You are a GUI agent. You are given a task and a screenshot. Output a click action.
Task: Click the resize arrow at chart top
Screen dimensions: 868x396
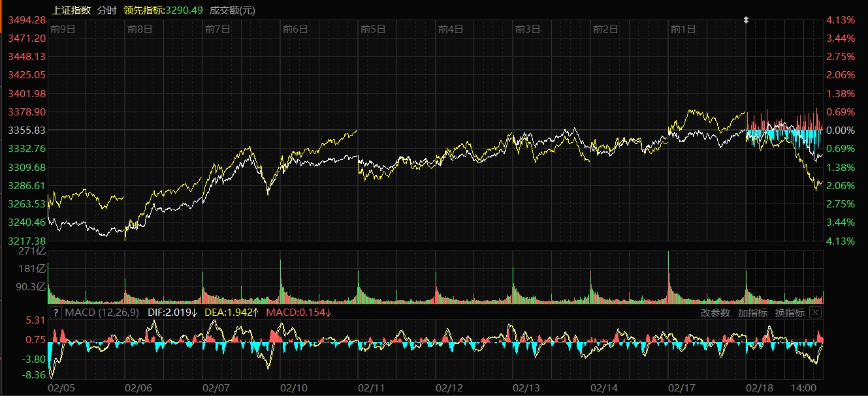pyautogui.click(x=746, y=20)
